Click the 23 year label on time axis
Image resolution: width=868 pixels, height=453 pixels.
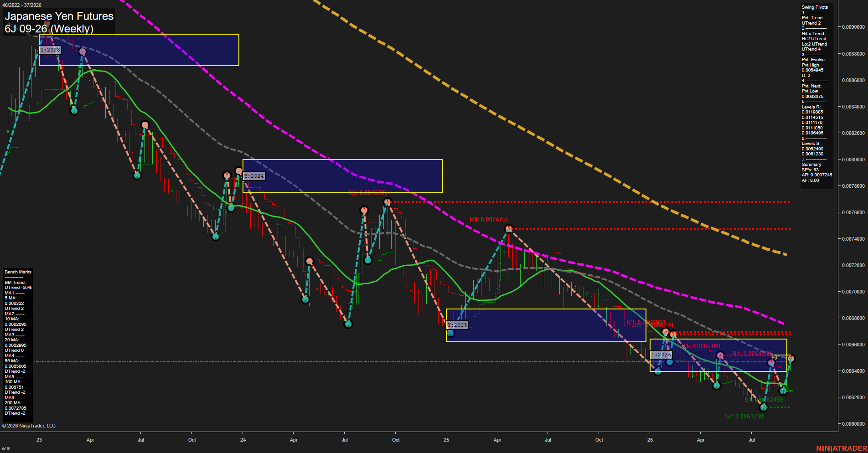(39, 440)
